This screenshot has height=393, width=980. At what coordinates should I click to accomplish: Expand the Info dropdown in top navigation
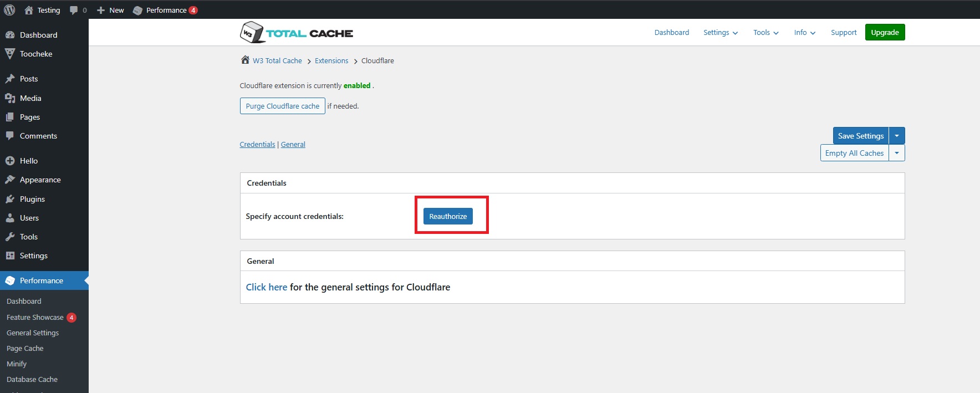805,33
